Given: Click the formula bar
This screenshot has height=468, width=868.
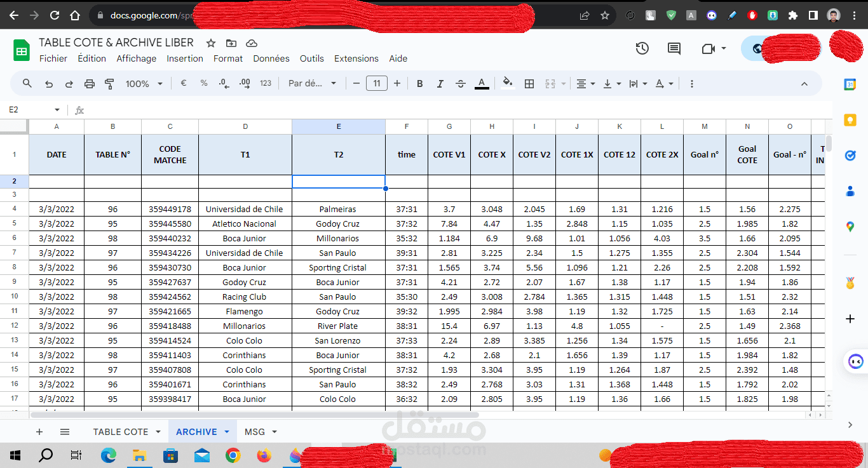Looking at the screenshot, I should [458, 110].
